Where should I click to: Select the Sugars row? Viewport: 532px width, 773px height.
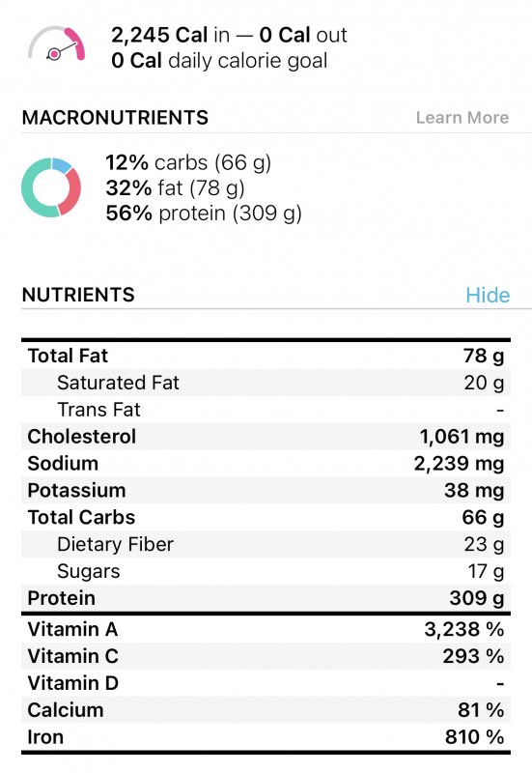[266, 571]
